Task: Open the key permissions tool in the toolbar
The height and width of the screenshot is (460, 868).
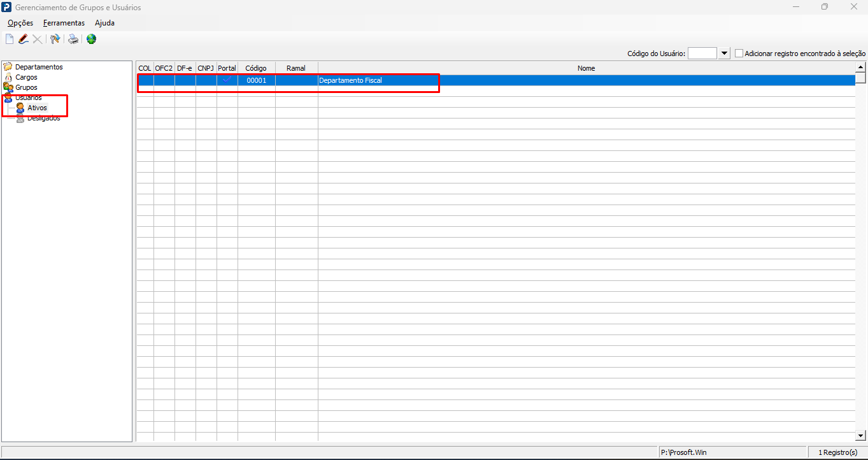Action: 55,40
